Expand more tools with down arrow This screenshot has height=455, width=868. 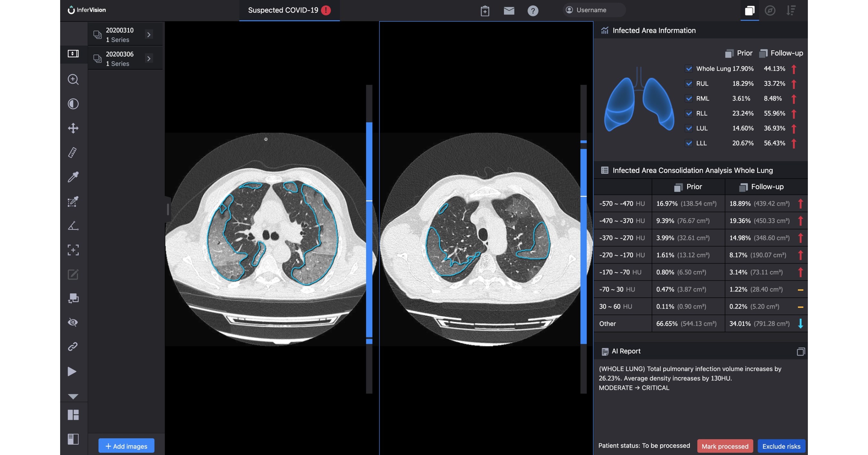73,396
